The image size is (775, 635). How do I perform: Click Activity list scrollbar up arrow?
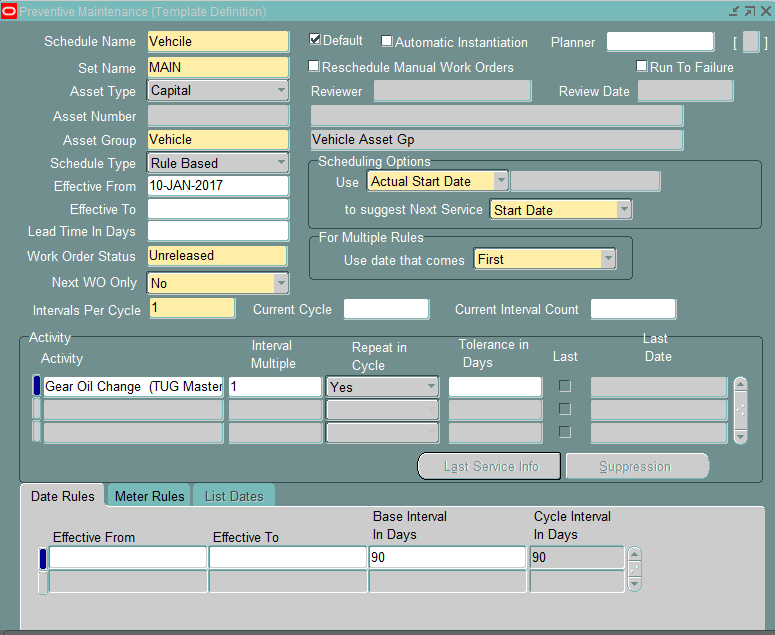[x=740, y=383]
